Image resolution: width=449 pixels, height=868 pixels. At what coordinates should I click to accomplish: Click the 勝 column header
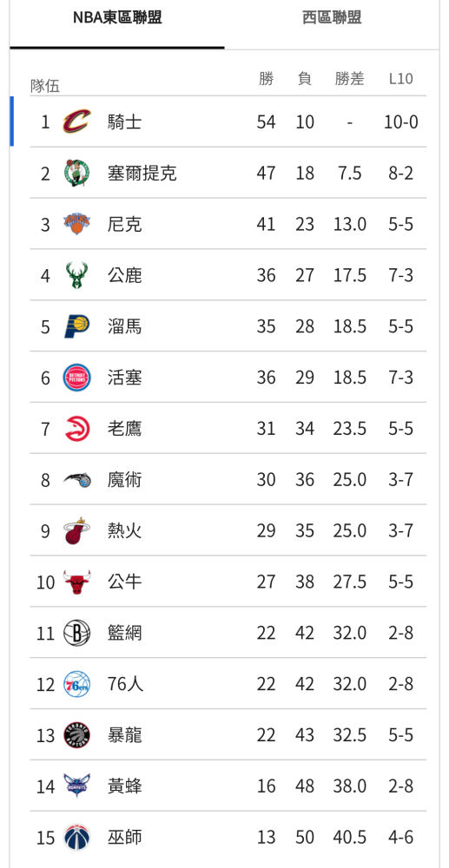click(x=267, y=79)
